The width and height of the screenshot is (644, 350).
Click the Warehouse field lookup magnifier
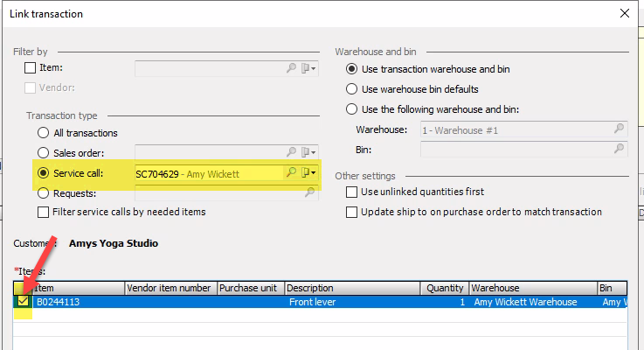[x=619, y=129]
